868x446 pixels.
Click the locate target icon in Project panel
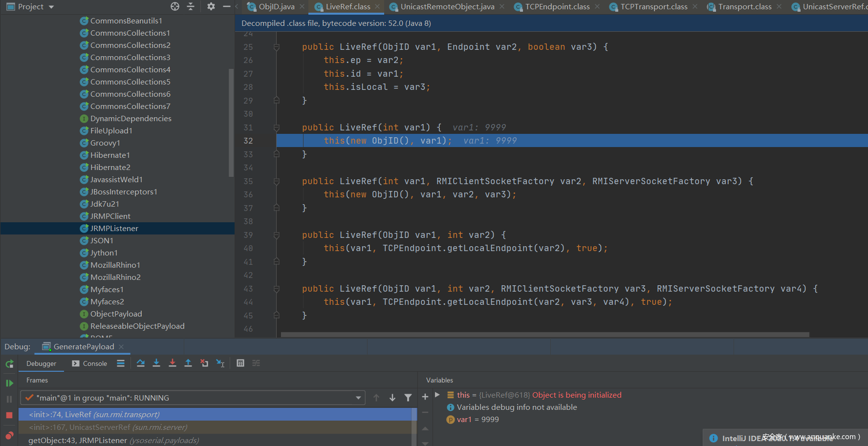click(175, 6)
